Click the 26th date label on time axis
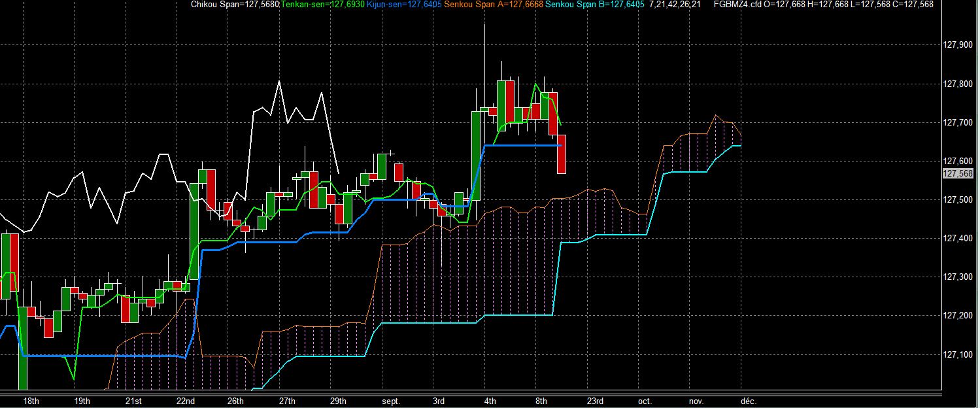 [235, 401]
